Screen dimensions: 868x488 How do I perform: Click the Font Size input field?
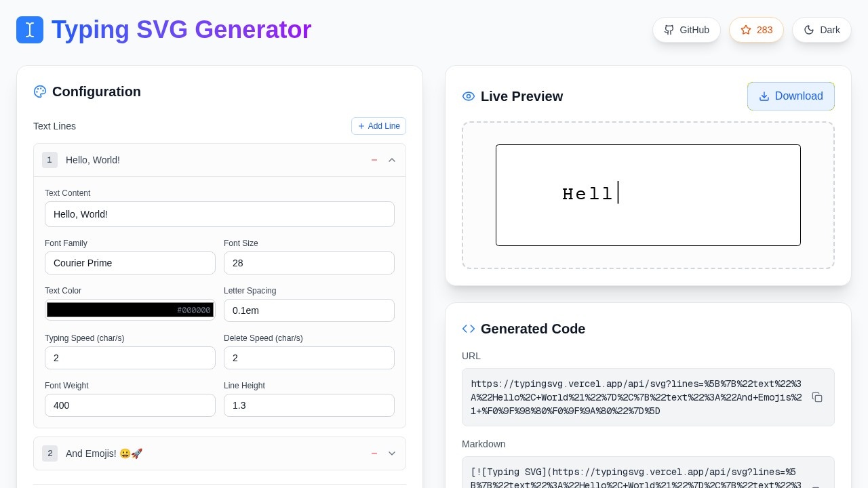(x=309, y=263)
